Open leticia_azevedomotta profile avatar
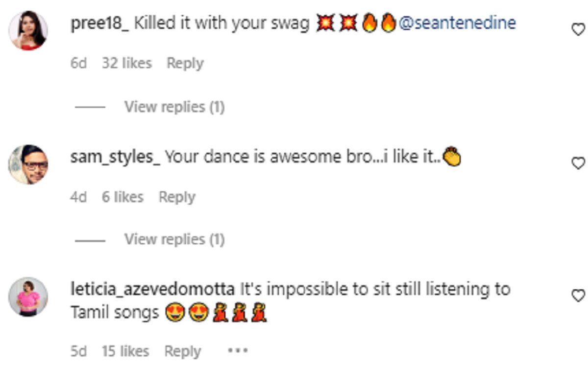This screenshot has width=588, height=370. pyautogui.click(x=28, y=297)
